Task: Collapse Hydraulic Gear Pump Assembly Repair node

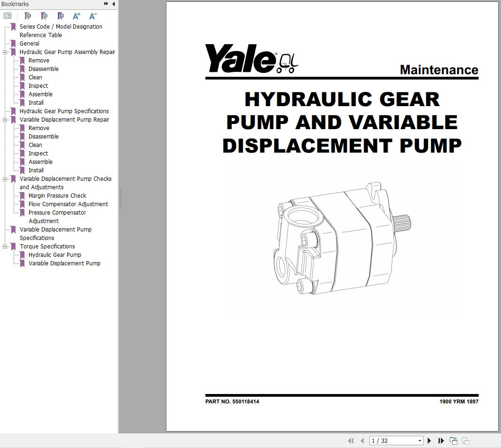Action: coord(5,52)
